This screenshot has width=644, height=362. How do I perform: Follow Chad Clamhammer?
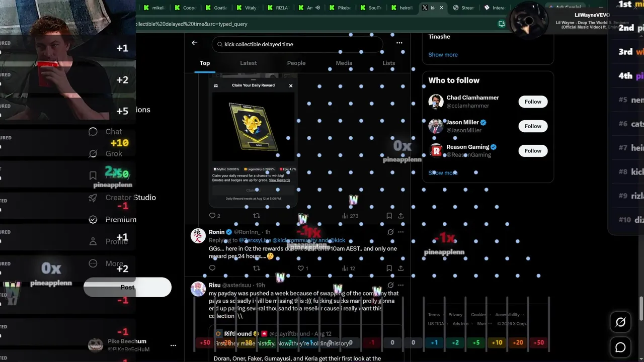click(533, 102)
